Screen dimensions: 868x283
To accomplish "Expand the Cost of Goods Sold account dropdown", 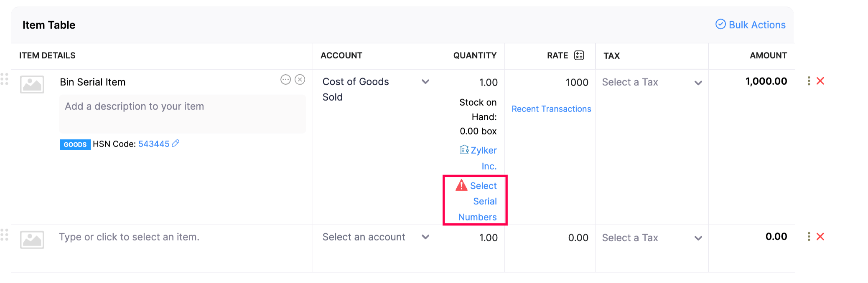I will coord(425,82).
